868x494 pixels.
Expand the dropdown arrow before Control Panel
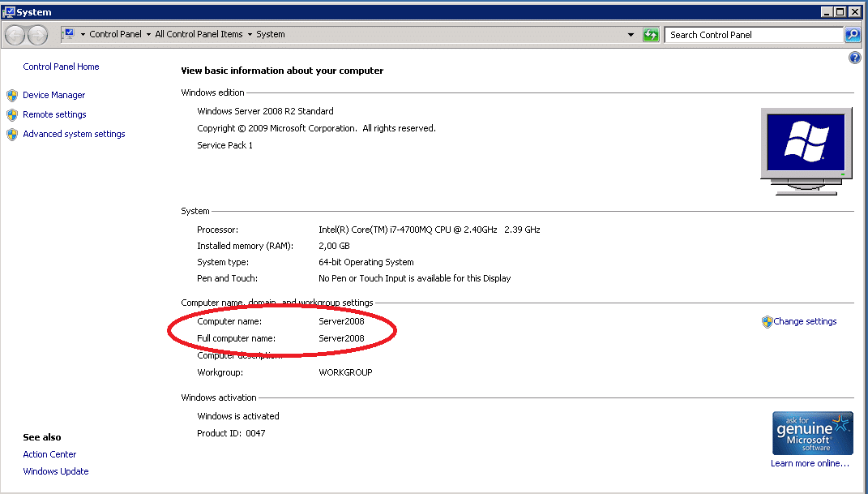pyautogui.click(x=83, y=34)
